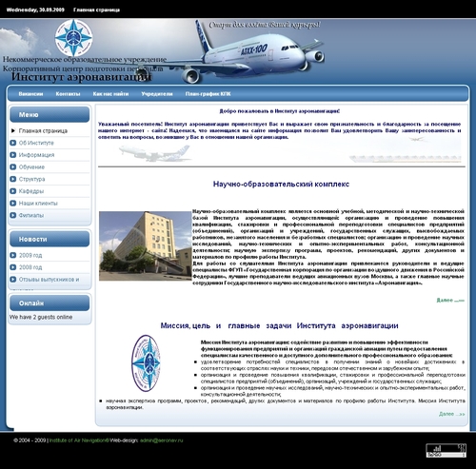Open the Вакансии menu item
476x469 pixels.
tap(30, 94)
